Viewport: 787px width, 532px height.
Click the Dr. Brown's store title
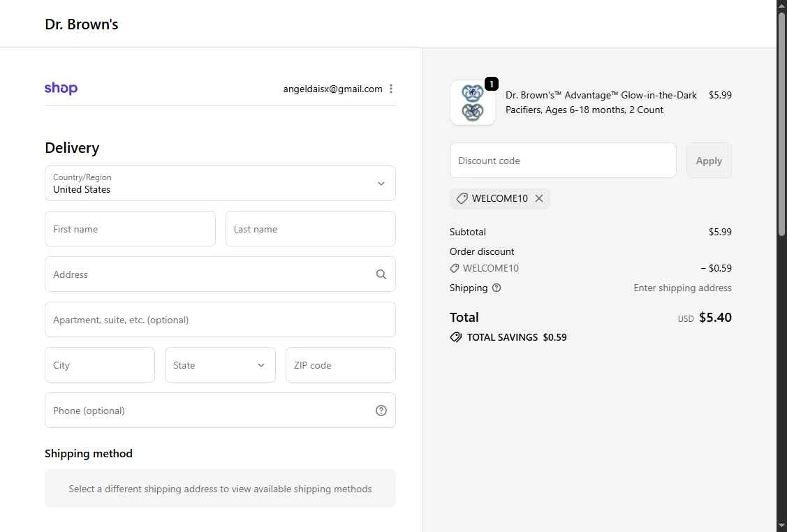pos(81,24)
